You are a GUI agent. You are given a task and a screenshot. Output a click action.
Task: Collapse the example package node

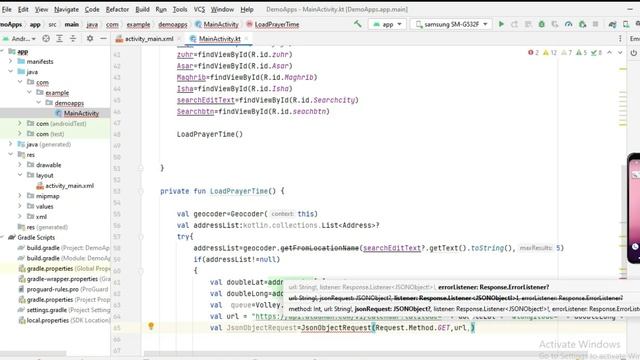(29, 92)
